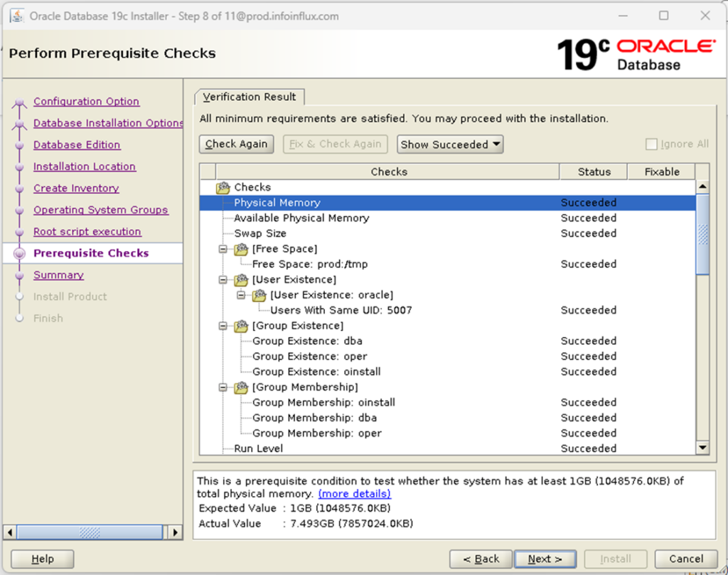Select the Verification Result tab
The image size is (728, 575).
click(249, 97)
